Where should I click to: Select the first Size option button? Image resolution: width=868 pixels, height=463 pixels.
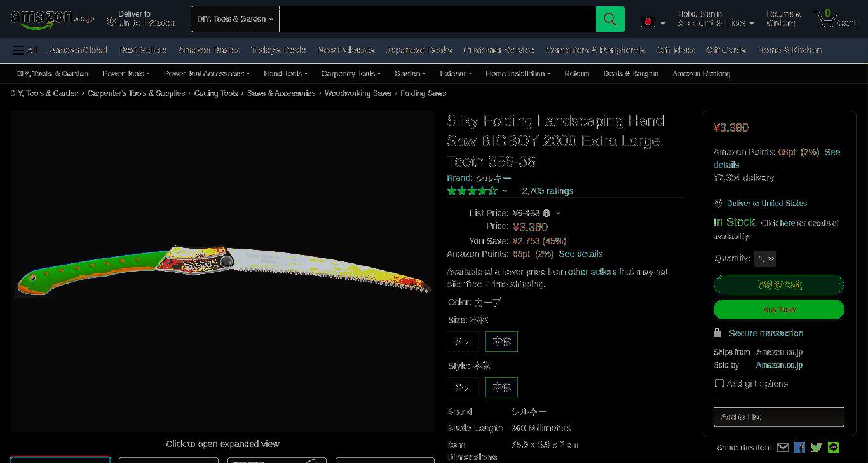pyautogui.click(x=463, y=342)
